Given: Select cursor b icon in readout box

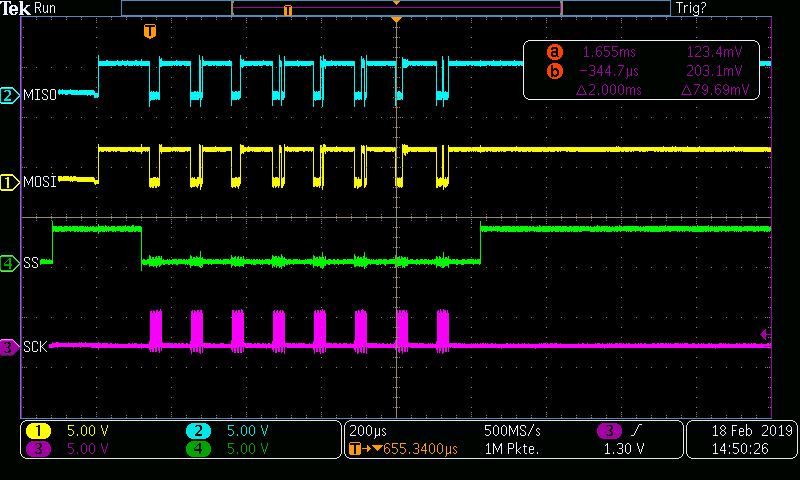Looking at the screenshot, I should (x=554, y=71).
